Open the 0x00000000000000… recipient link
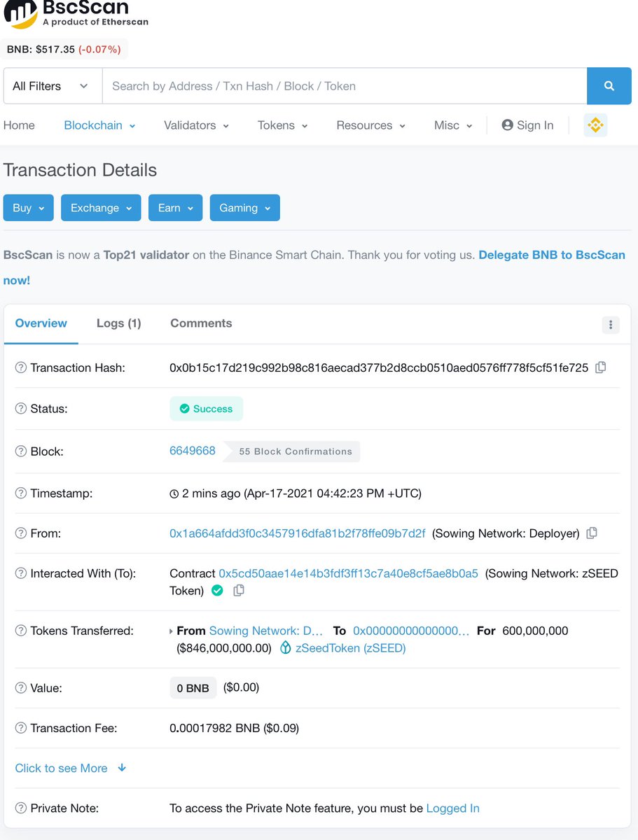The image size is (638, 840). coord(411,631)
